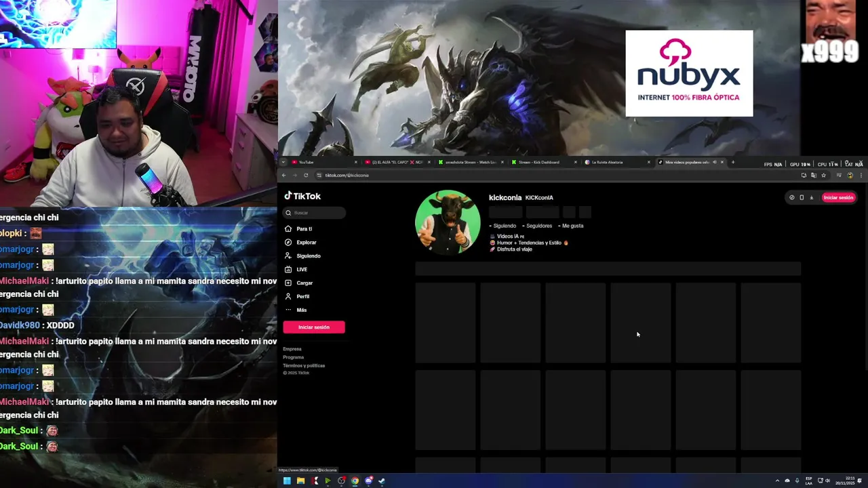
Task: Open File Explorer from the taskbar
Action: point(300,481)
